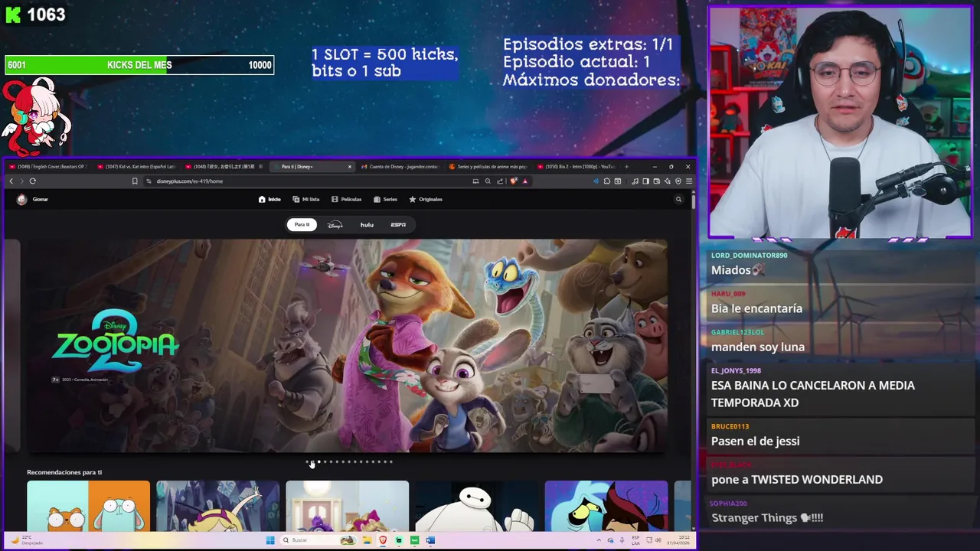Open the orange cat cartoon thumbnail
The height and width of the screenshot is (551, 980).
[88, 506]
